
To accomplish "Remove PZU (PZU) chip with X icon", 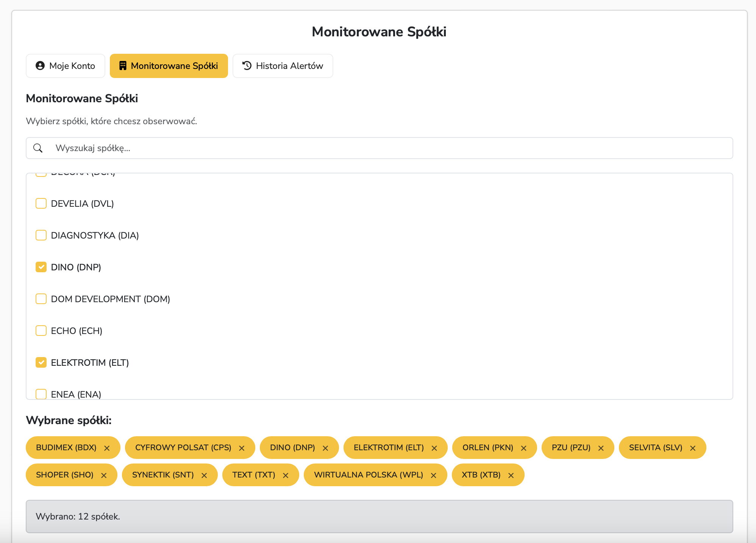I will pos(601,448).
